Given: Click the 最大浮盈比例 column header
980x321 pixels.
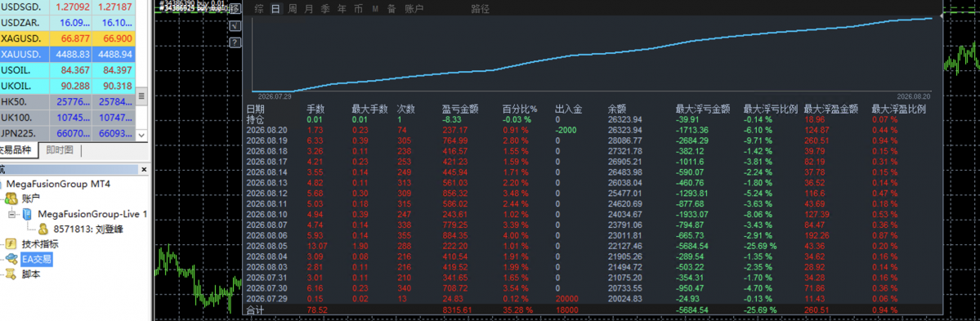Looking at the screenshot, I should tap(899, 109).
